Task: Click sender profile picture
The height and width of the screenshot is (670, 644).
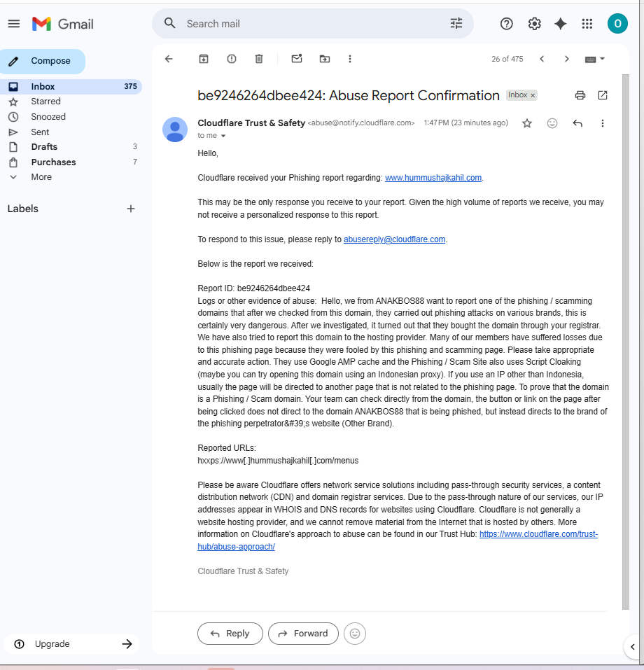Action: tap(175, 130)
